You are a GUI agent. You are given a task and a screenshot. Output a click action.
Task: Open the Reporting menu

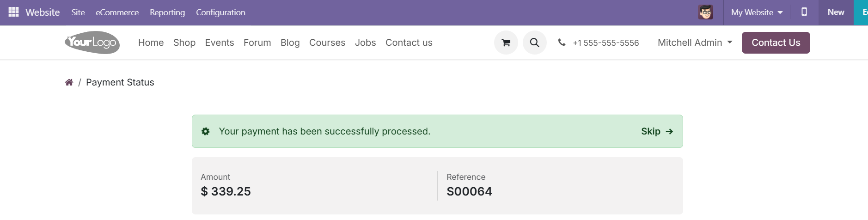tap(167, 12)
